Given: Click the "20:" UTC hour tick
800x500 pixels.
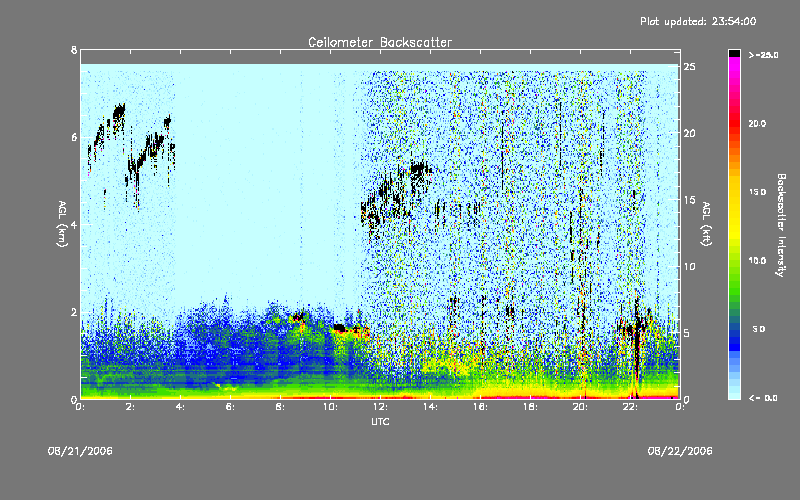Looking at the screenshot, I should pyautogui.click(x=580, y=407).
